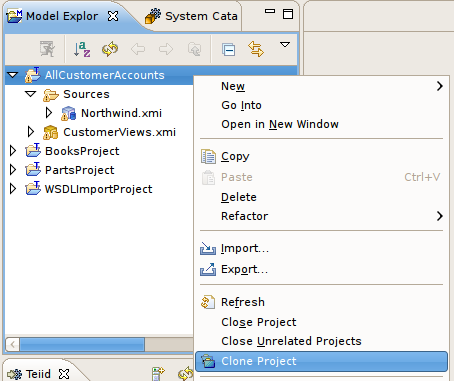454x381 pixels.
Task: Choose Open in New Window
Action: pos(321,124)
